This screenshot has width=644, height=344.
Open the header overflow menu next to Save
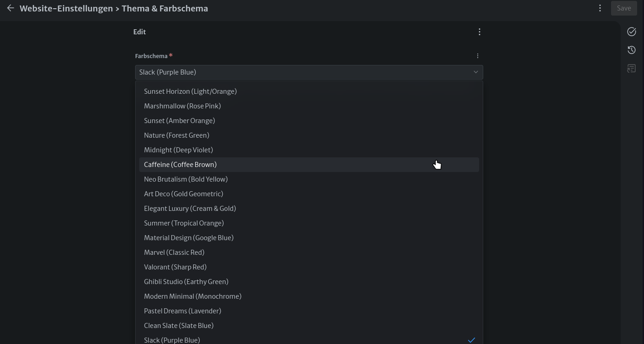[600, 8]
